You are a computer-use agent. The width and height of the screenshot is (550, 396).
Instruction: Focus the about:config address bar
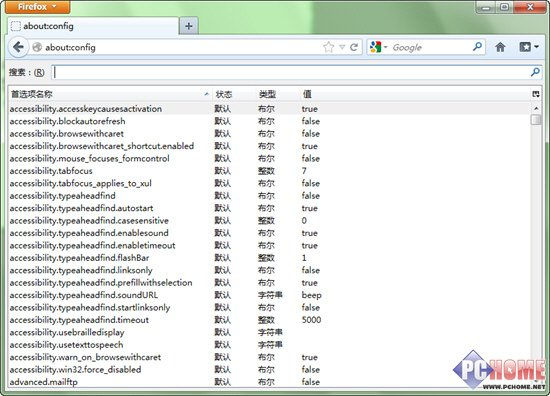coord(182,47)
